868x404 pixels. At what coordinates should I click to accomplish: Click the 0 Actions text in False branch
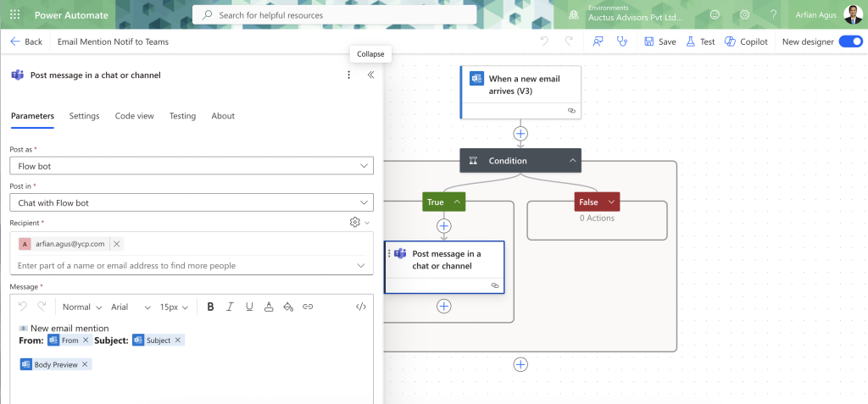coord(597,218)
